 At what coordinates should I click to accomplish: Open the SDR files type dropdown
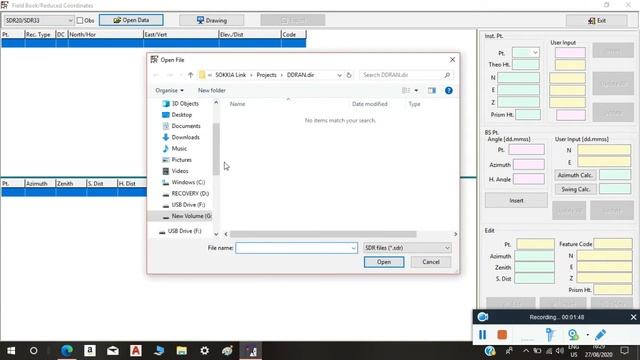(407, 248)
